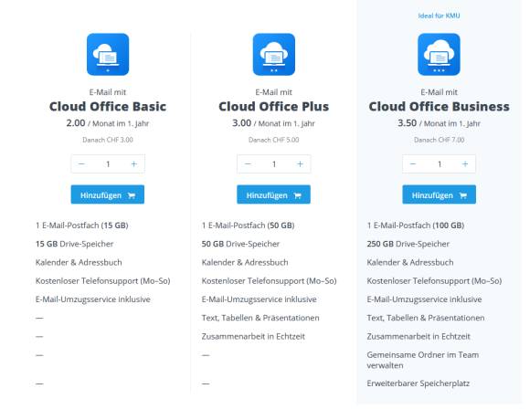Increase Cloud Office Plus quantity with plus
Viewport: 530px width, 420px height.
pyautogui.click(x=300, y=164)
